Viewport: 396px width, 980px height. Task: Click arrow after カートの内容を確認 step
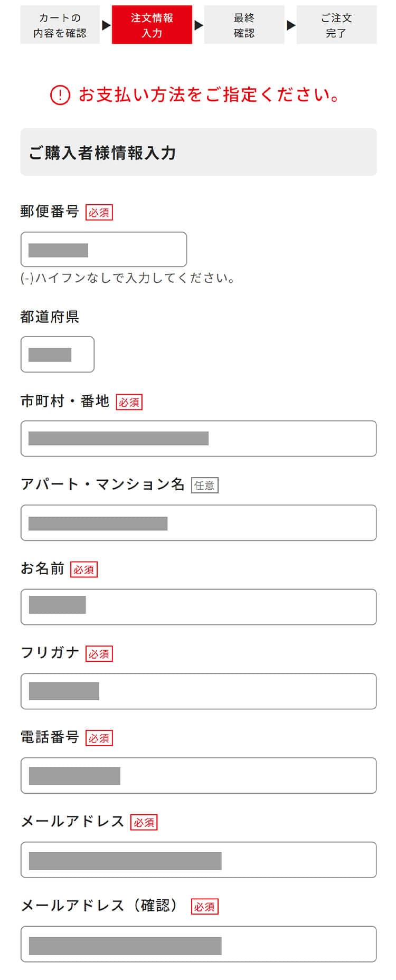pyautogui.click(x=106, y=25)
